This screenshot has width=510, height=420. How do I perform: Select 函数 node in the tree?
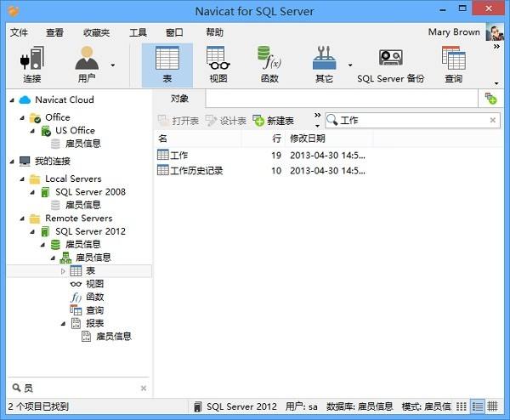click(94, 297)
